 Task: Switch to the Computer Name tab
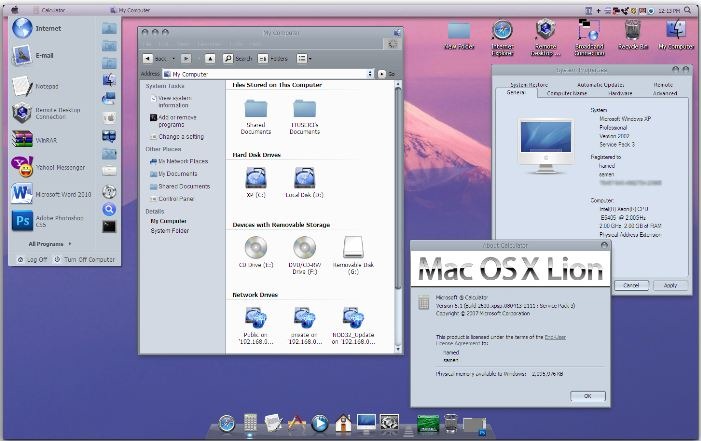pyautogui.click(x=567, y=93)
